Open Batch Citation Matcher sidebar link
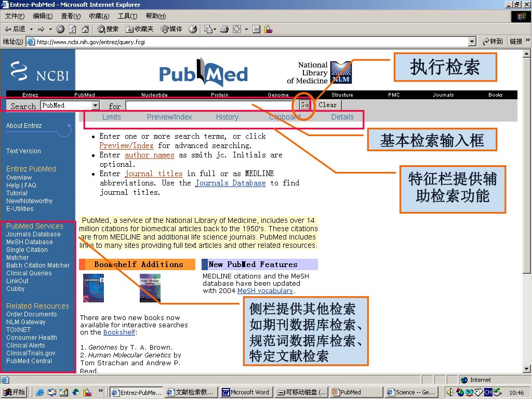 (x=37, y=265)
